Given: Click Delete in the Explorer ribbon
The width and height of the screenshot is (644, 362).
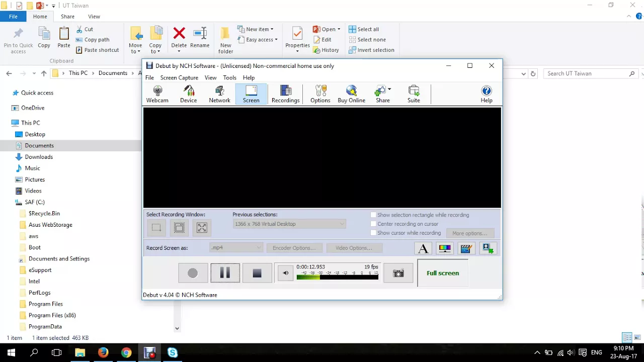Looking at the screenshot, I should point(179,40).
